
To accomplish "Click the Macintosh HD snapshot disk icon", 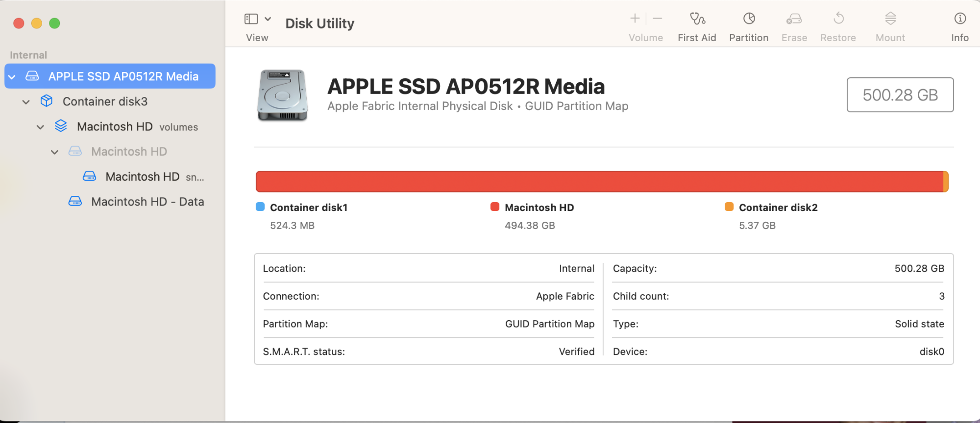I will pos(89,176).
